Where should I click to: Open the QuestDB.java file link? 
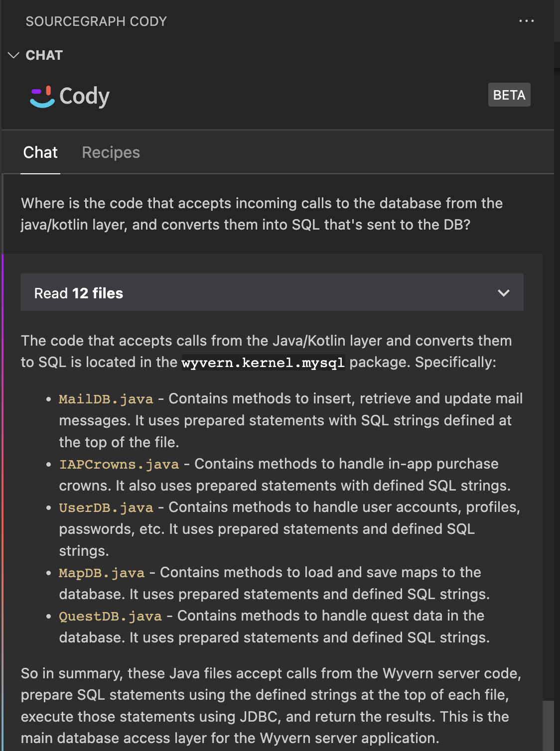click(x=110, y=617)
